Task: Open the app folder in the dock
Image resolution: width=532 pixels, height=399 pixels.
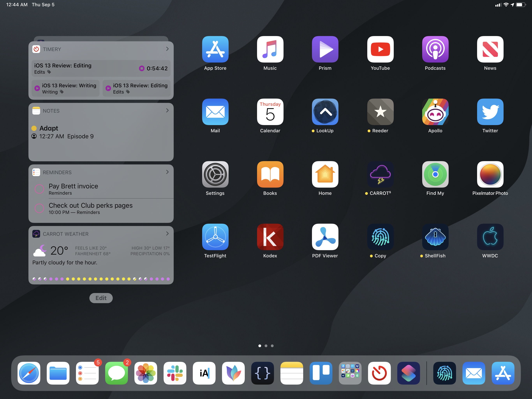Action: 350,373
